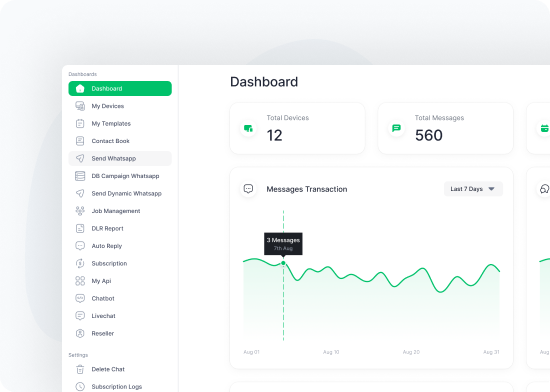Click the My Devices sidebar icon
The width and height of the screenshot is (550, 392).
point(80,106)
